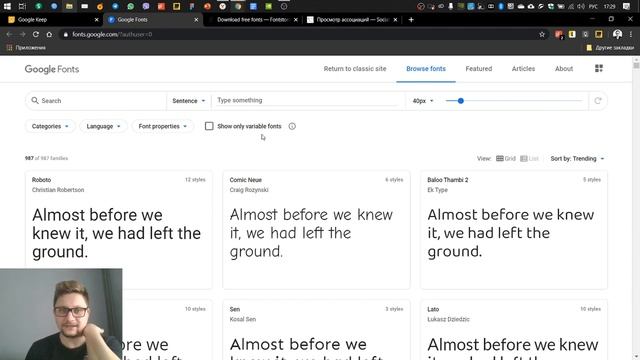Open the Language filter dropdown
The height and width of the screenshot is (360, 640).
[x=103, y=126]
